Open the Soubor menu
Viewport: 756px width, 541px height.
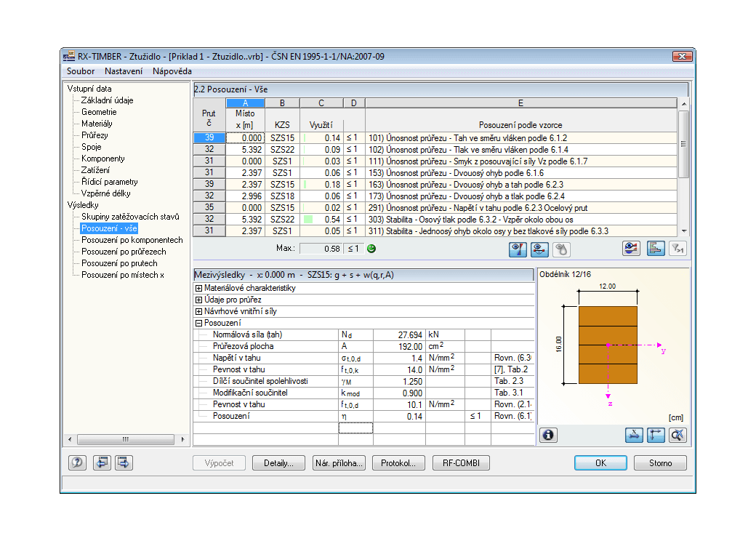[x=81, y=71]
